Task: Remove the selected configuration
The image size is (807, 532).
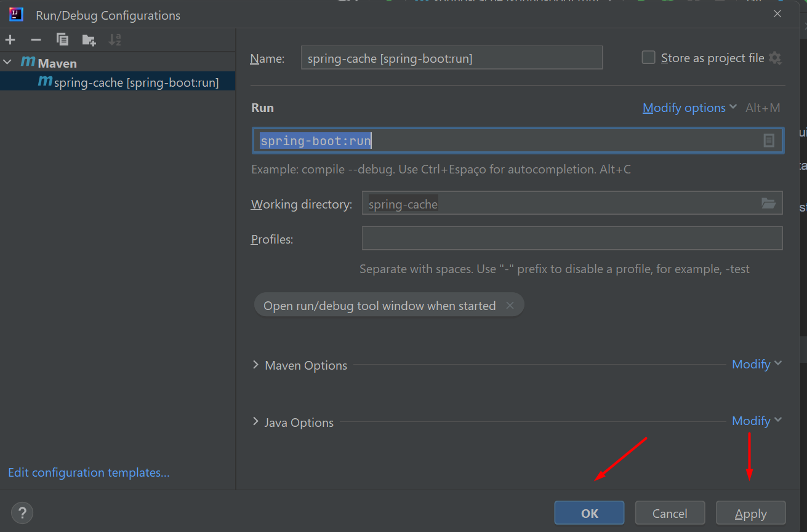Action: [x=36, y=39]
